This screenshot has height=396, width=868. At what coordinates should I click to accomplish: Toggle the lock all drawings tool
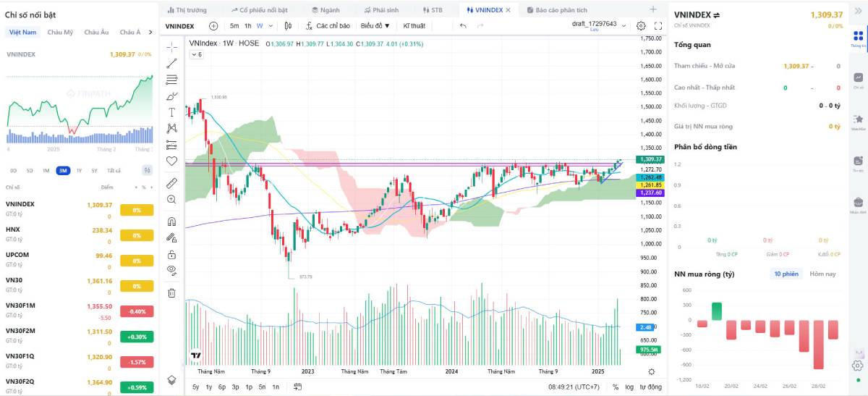click(x=172, y=254)
